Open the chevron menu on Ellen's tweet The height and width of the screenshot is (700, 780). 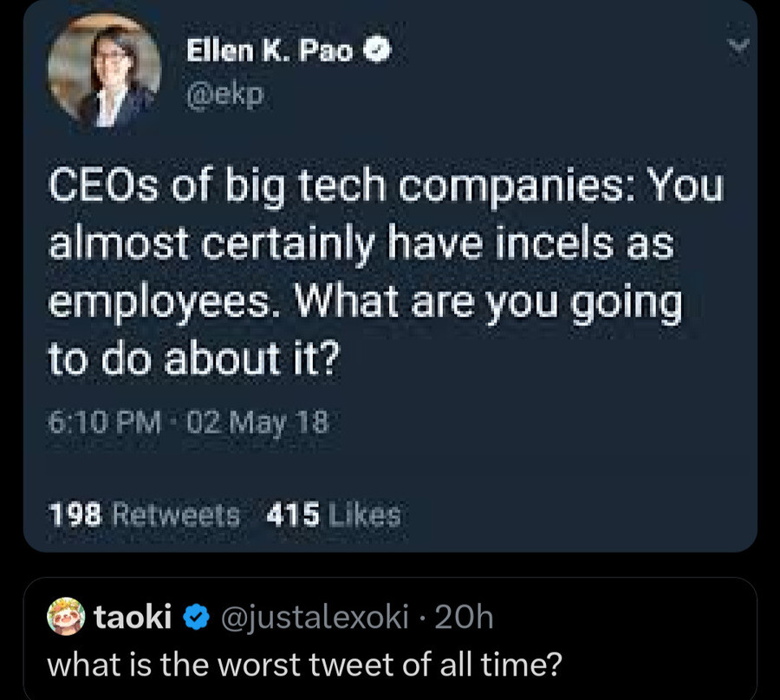[x=738, y=49]
